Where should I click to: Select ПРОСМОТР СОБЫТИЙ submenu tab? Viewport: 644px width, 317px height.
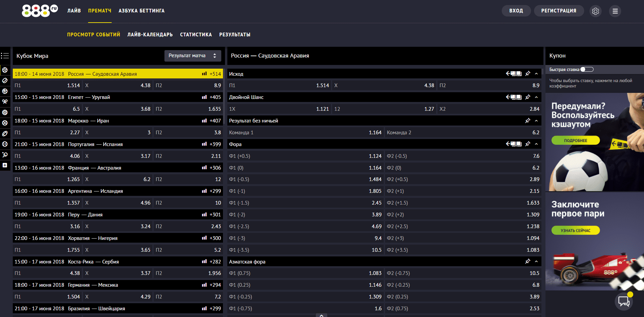tap(93, 35)
